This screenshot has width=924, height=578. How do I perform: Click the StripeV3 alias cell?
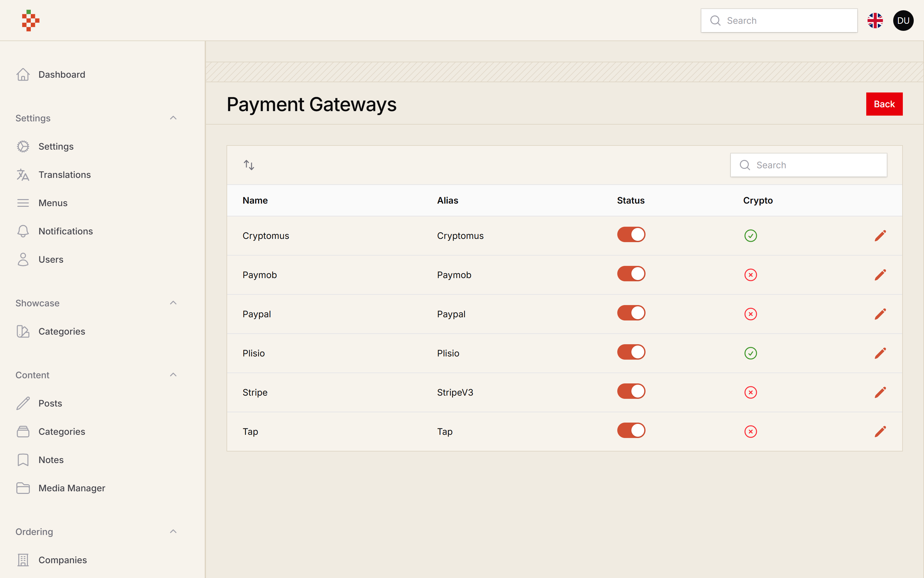[x=455, y=393]
